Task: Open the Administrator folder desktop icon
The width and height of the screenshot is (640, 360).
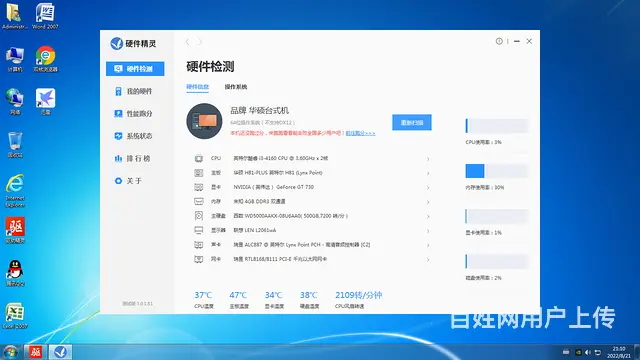Action: click(15, 16)
